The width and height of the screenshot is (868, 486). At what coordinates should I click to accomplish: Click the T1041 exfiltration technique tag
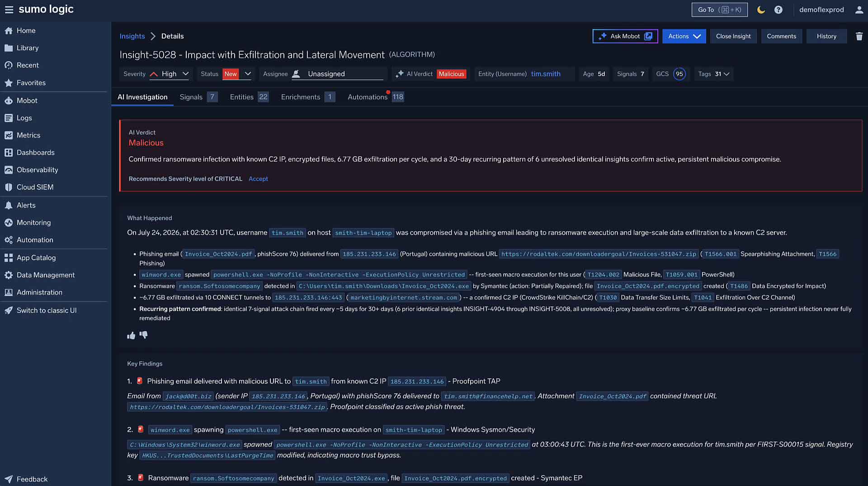[703, 298]
